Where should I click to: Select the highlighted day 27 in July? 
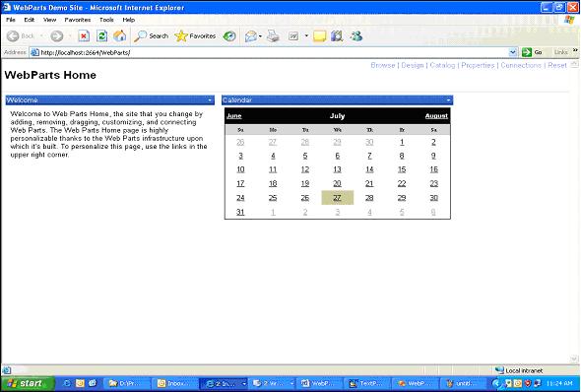(337, 198)
